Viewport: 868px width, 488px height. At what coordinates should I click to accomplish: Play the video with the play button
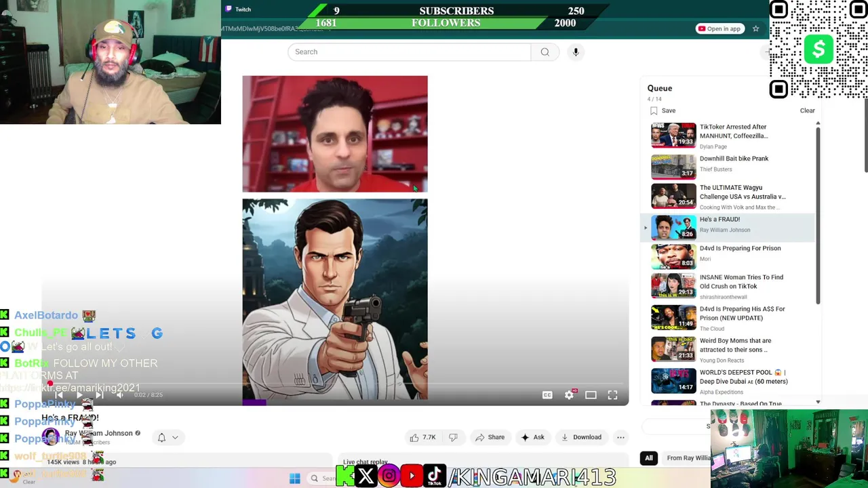79,394
